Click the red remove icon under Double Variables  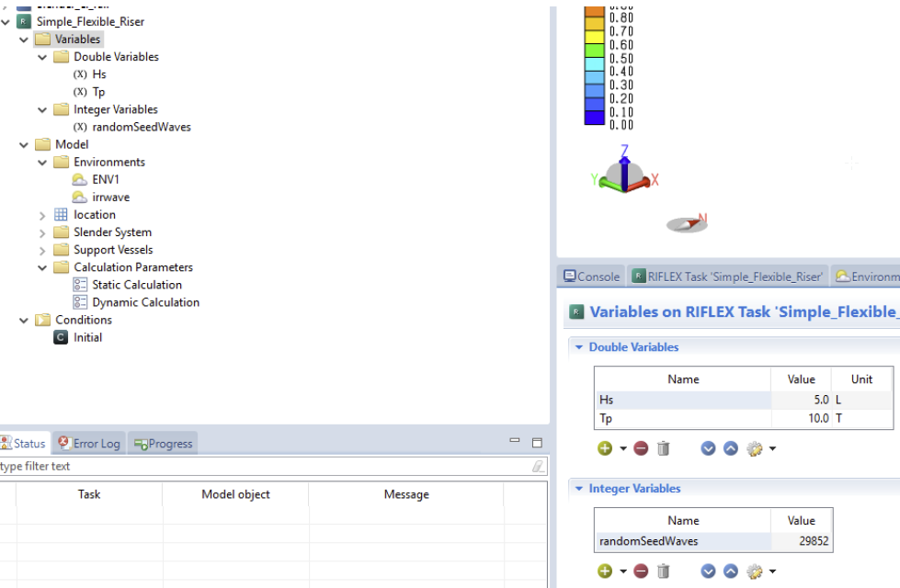[x=641, y=448]
